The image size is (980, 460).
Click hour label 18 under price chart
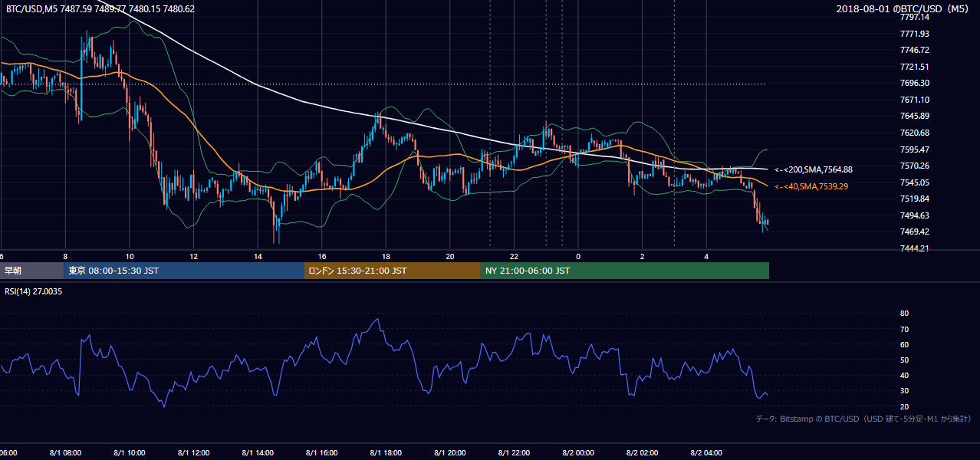click(386, 256)
